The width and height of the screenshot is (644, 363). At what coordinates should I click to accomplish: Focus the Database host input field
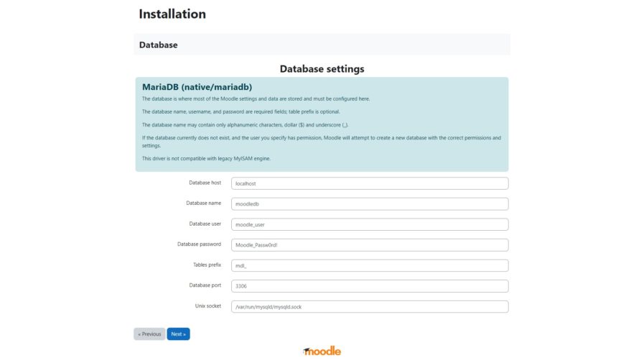tap(370, 183)
